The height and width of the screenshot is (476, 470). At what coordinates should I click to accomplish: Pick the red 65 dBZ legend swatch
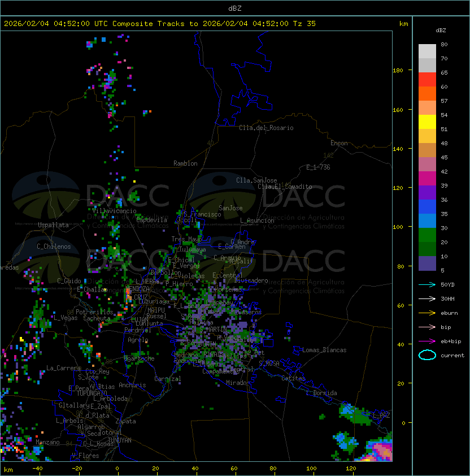(427, 80)
